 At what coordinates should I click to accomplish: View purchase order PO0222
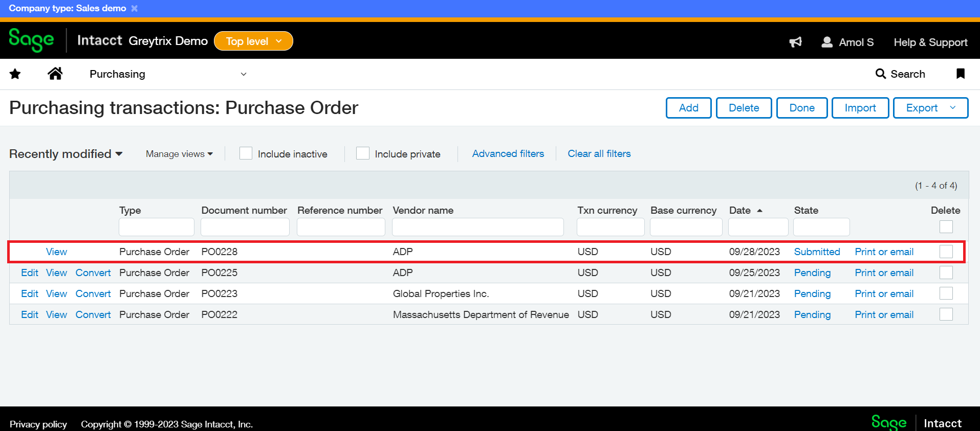coord(56,314)
